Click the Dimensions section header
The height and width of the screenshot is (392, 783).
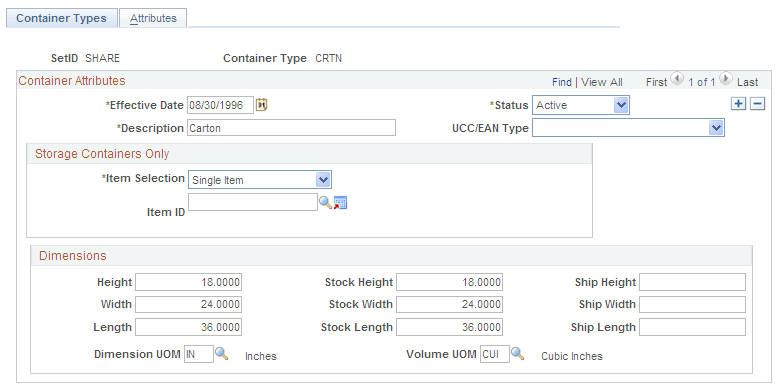tap(73, 256)
